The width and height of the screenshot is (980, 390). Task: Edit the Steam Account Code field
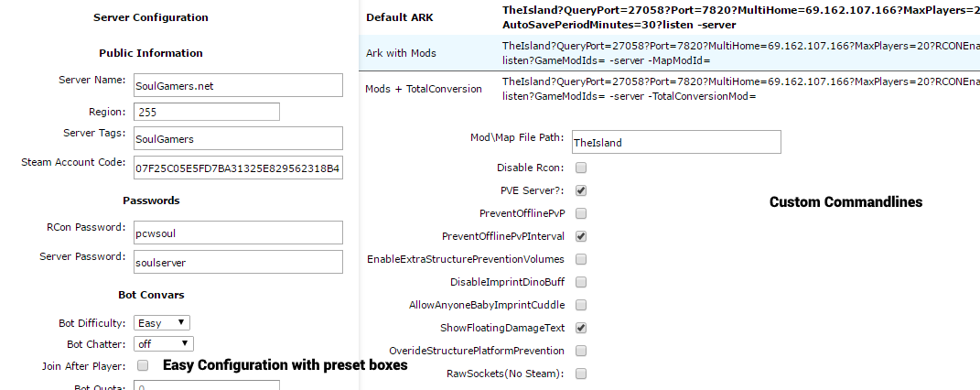tap(237, 168)
